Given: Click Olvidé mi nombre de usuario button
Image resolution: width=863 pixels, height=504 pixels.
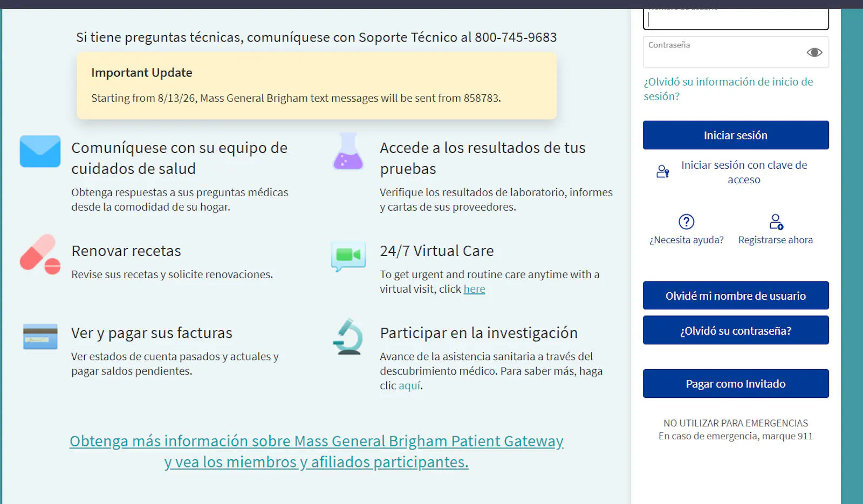Looking at the screenshot, I should click(736, 295).
